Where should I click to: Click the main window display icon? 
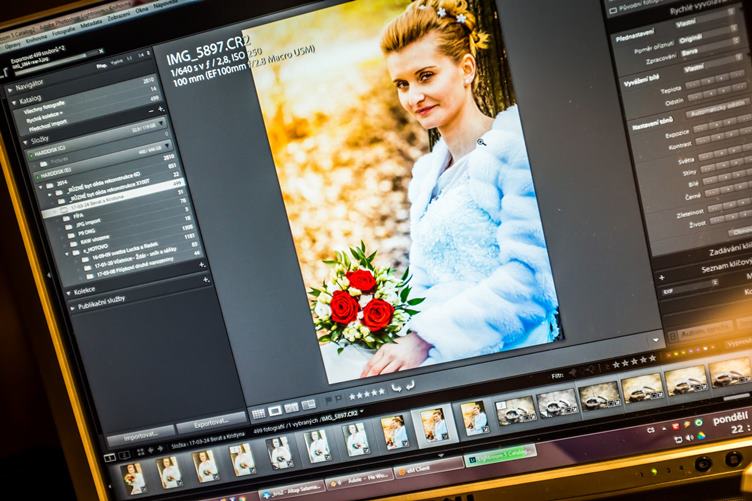[x=110, y=456]
